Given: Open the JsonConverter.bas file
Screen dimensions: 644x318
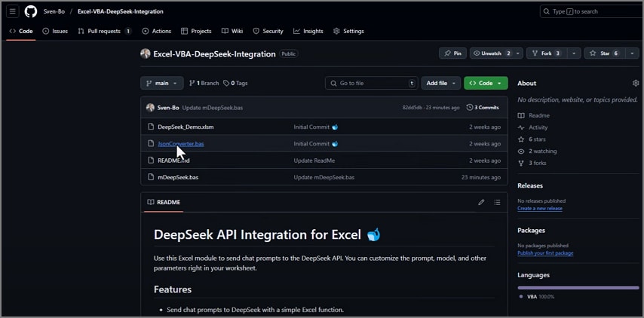Looking at the screenshot, I should pos(181,144).
